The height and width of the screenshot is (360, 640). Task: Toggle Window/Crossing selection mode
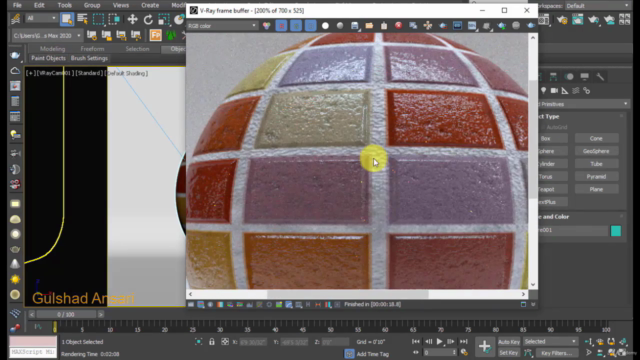[115, 19]
